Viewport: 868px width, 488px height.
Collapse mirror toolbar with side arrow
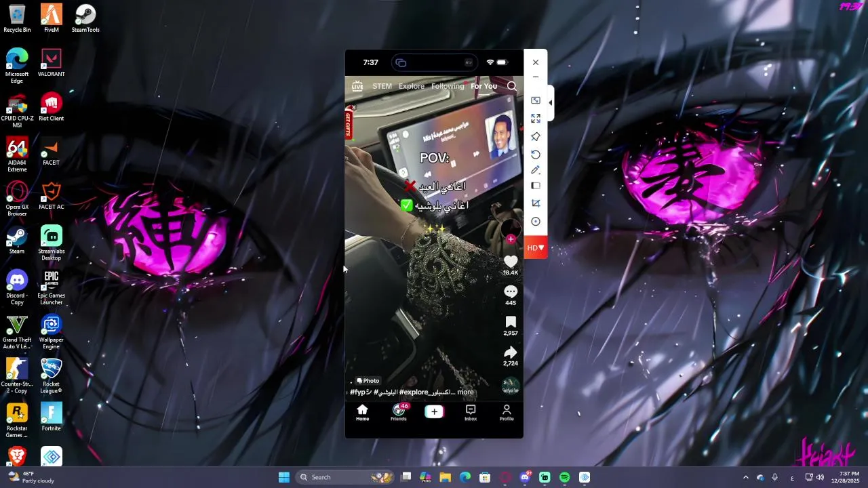click(x=550, y=103)
